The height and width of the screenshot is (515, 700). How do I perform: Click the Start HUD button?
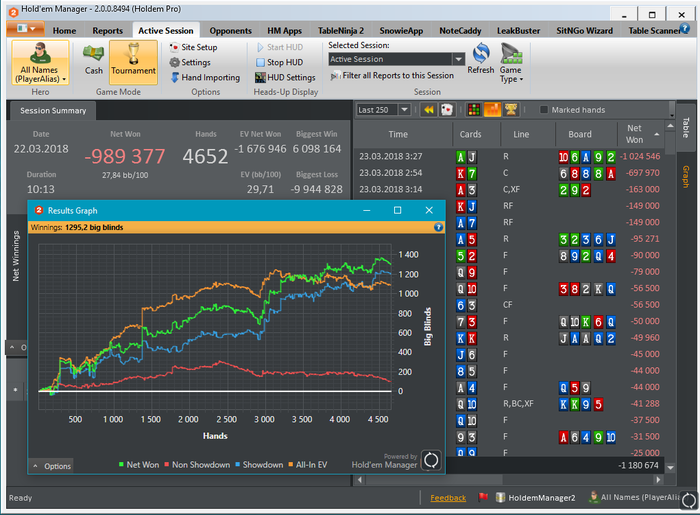click(279, 47)
